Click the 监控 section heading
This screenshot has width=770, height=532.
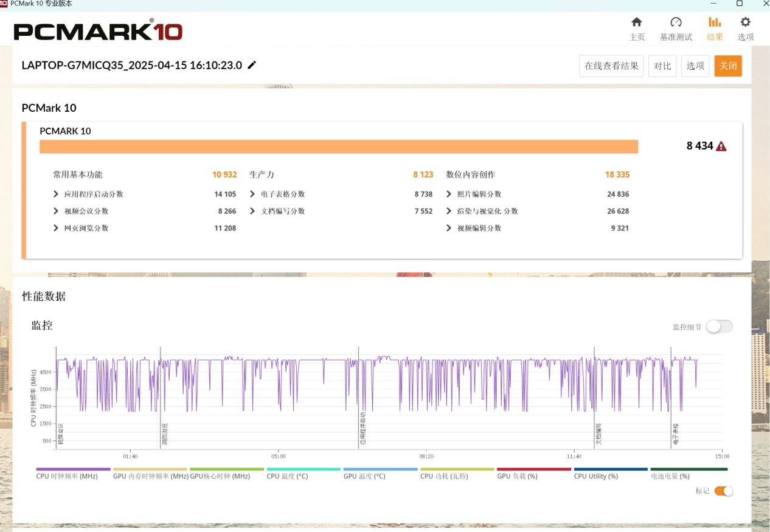tap(42, 325)
